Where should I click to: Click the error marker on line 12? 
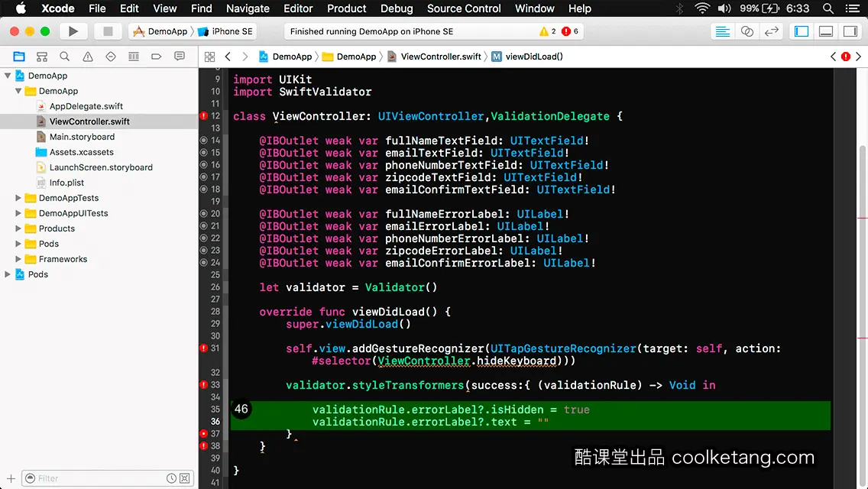pos(203,116)
